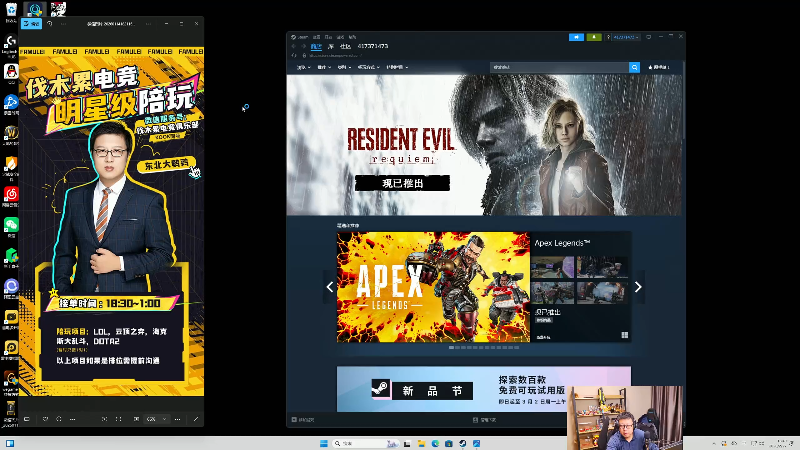Open more options beside zoom in Photos
This screenshot has height=450, width=800.
click(177, 419)
